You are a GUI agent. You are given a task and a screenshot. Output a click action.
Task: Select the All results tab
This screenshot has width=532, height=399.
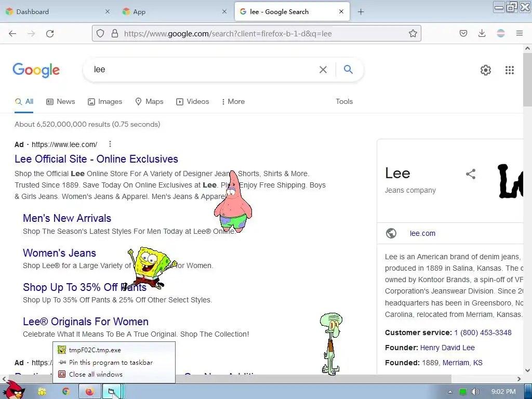click(24, 101)
